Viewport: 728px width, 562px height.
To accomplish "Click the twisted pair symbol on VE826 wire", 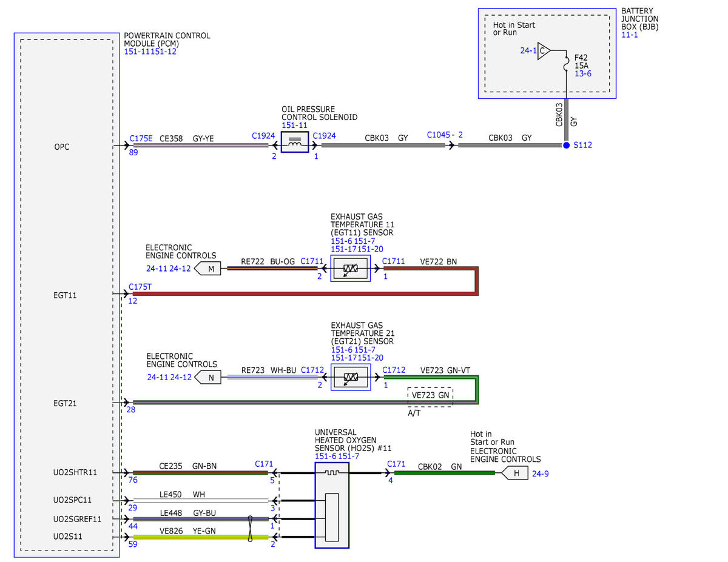I will (x=250, y=529).
